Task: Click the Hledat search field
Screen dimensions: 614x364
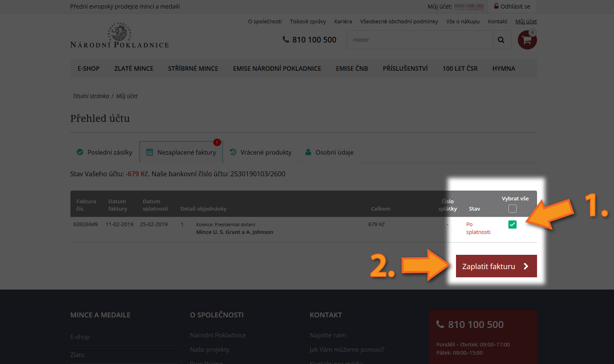Action: tap(420, 40)
